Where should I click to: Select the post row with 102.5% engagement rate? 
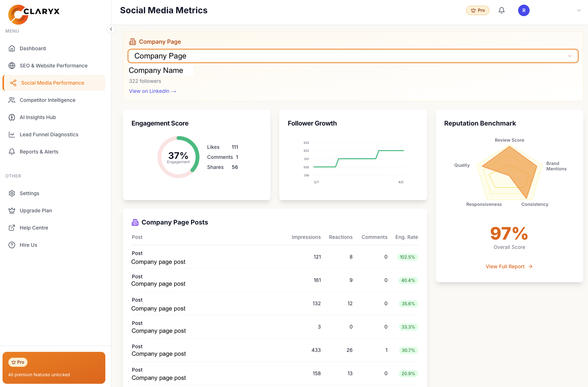(274, 257)
